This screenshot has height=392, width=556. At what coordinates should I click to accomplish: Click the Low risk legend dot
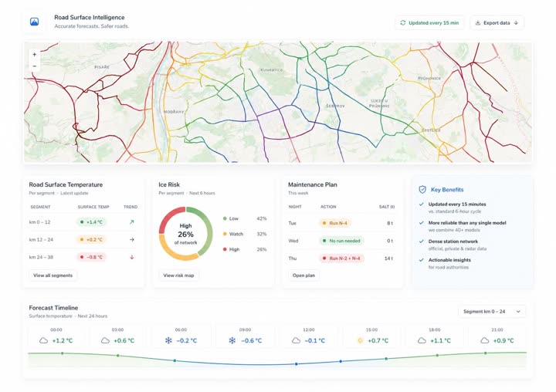(225, 218)
